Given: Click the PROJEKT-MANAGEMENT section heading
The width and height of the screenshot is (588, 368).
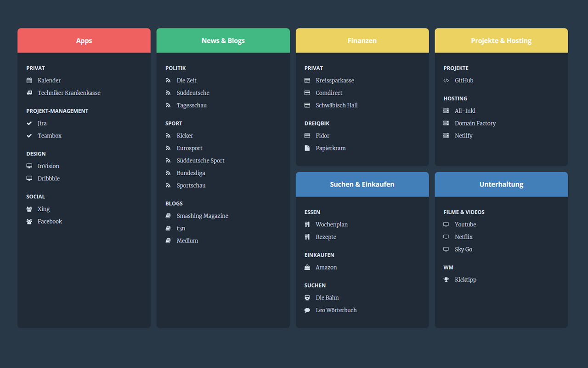Looking at the screenshot, I should (57, 111).
